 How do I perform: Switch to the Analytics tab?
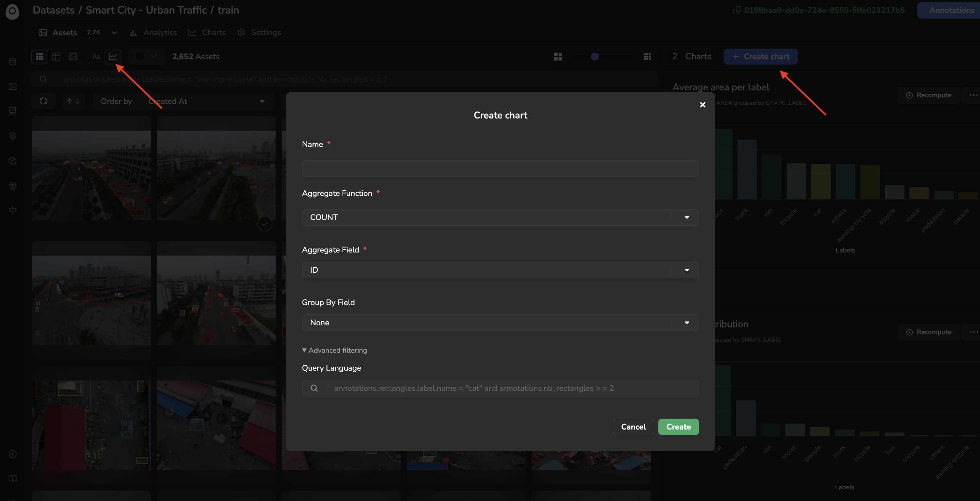(x=153, y=33)
